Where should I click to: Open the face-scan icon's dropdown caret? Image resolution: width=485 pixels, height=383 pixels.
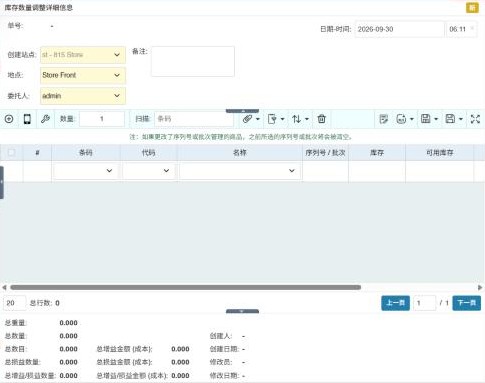point(412,119)
